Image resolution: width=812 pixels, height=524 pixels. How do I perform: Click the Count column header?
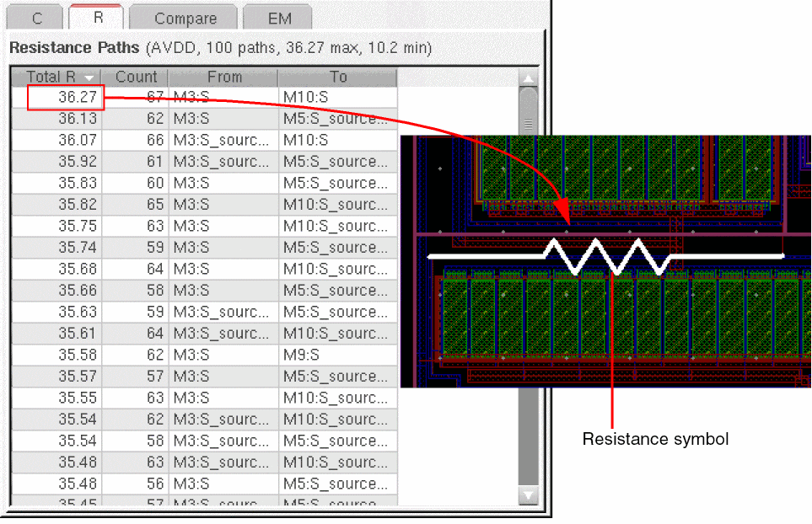(135, 77)
